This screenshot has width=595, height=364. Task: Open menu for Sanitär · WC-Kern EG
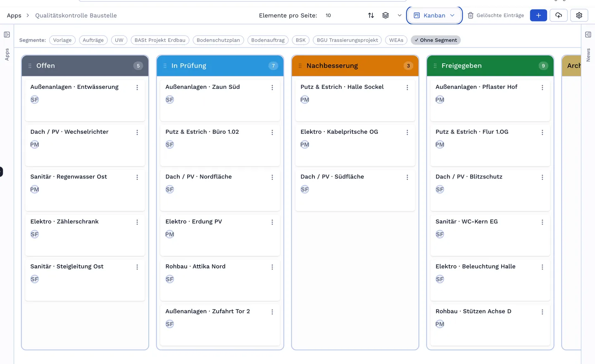click(x=543, y=222)
